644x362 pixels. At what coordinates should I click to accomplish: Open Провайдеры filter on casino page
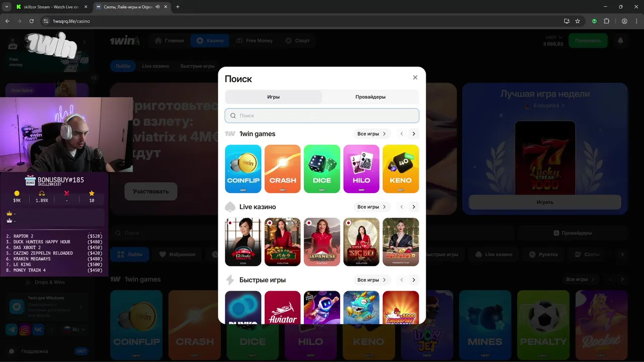coord(573,233)
